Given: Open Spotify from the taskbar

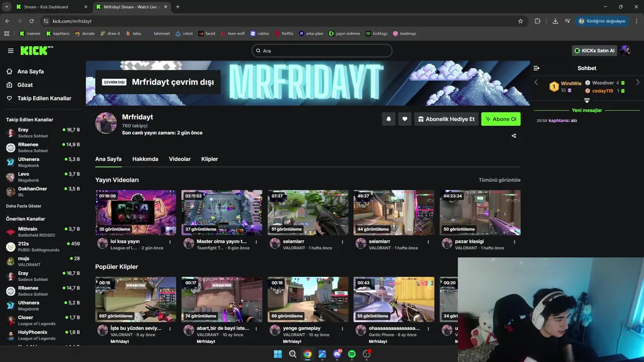Looking at the screenshot, I should pyautogui.click(x=352, y=354).
